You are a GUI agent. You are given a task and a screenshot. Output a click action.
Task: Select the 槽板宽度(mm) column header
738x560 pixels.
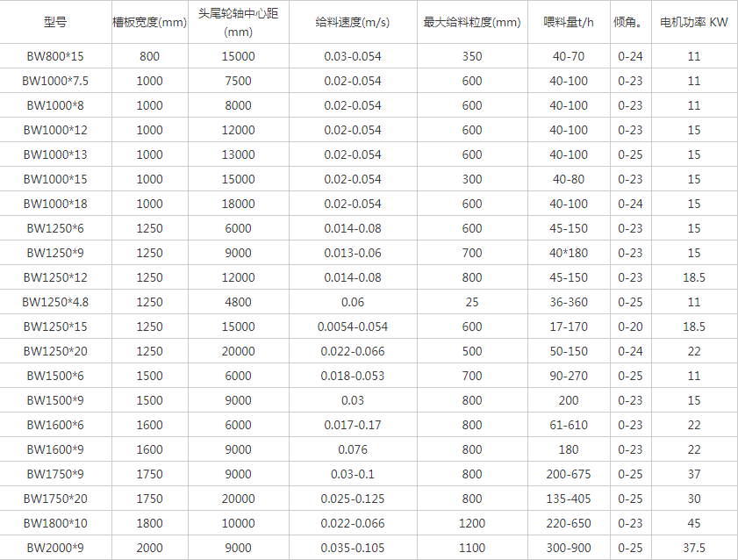click(150, 21)
